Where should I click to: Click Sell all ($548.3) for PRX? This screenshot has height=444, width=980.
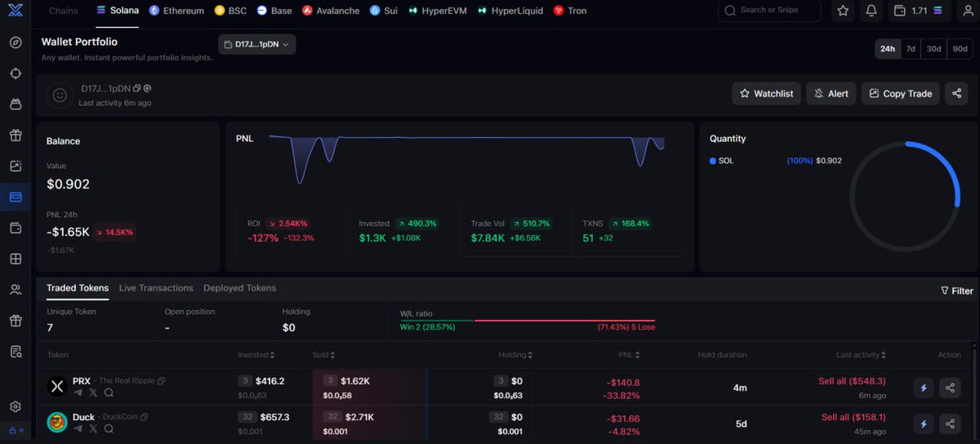852,381
